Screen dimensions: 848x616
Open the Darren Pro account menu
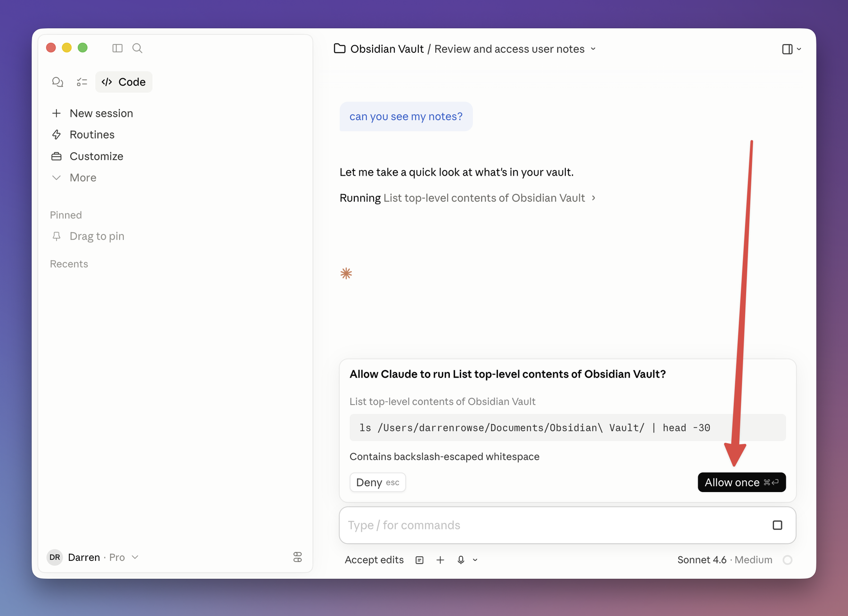pyautogui.click(x=93, y=557)
